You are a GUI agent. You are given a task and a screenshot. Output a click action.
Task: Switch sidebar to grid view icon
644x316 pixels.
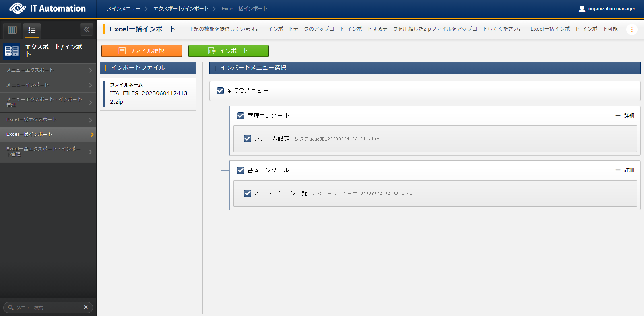pos(12,30)
